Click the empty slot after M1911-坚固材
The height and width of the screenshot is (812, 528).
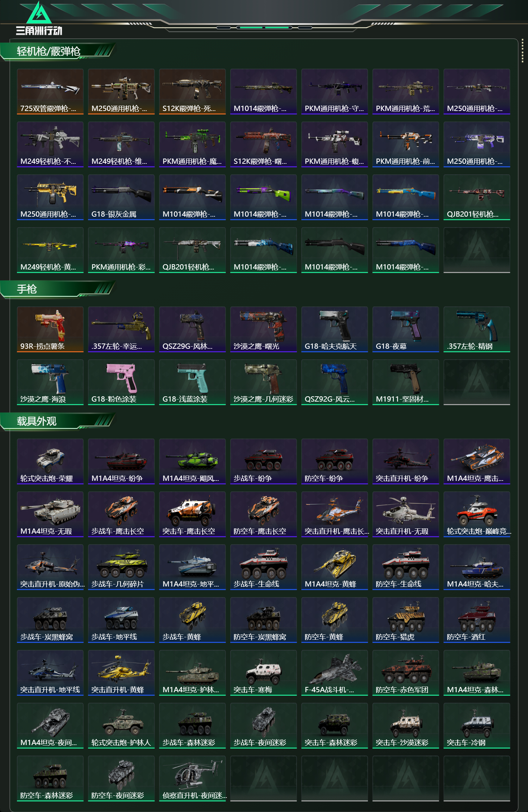477,382
